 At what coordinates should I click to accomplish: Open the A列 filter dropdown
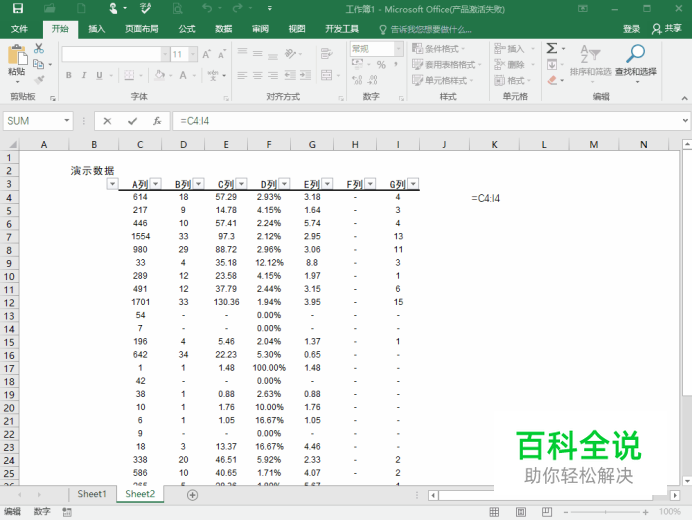(156, 184)
